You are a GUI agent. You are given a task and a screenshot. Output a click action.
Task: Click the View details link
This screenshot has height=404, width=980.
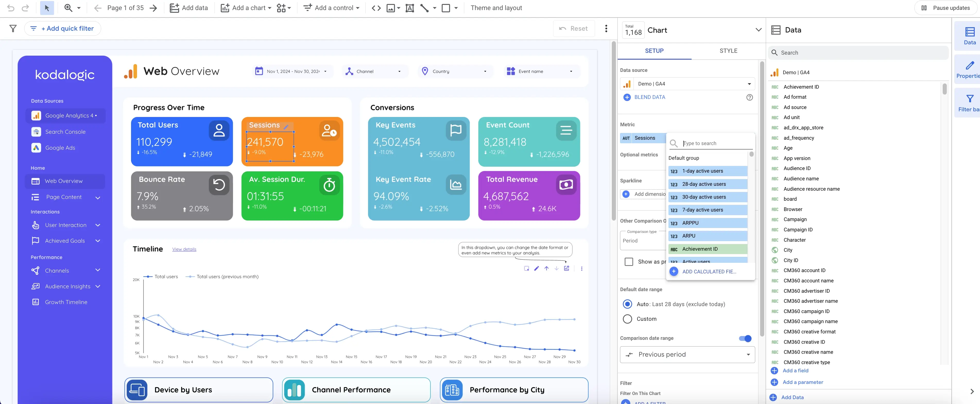[184, 249]
